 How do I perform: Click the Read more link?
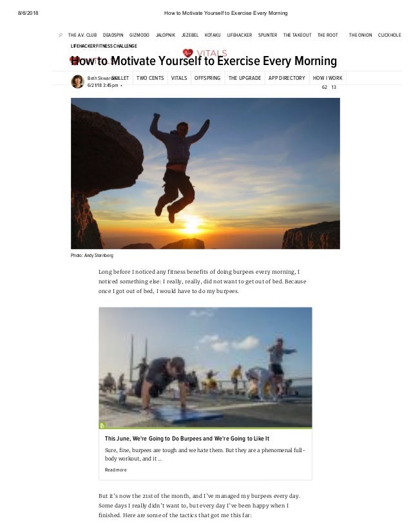pyautogui.click(x=116, y=470)
